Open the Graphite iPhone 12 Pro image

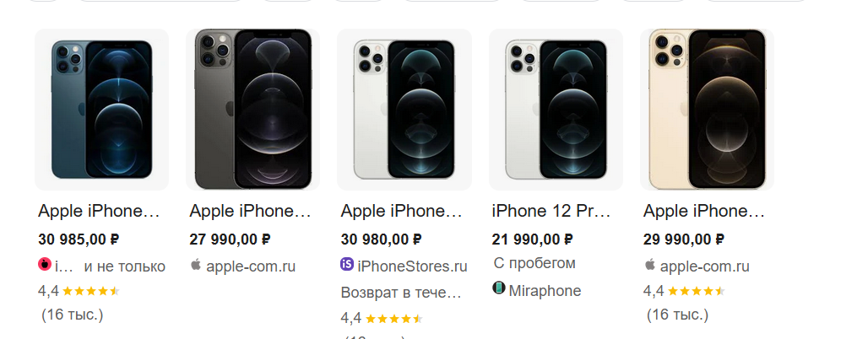click(252, 110)
